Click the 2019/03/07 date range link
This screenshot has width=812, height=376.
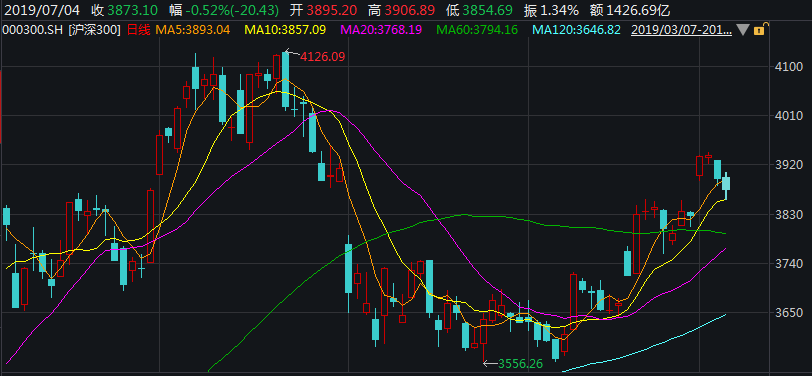(681, 30)
